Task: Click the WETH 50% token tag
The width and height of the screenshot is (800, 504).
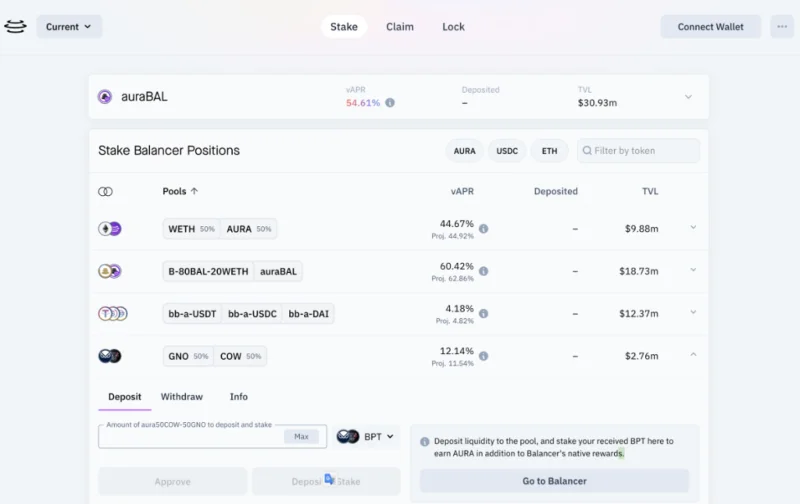Action: [x=191, y=229]
